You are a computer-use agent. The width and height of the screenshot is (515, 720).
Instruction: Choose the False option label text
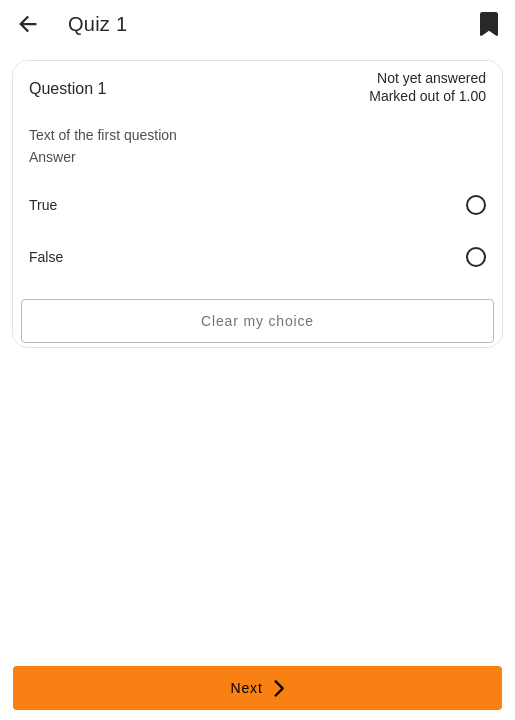pos(46,257)
